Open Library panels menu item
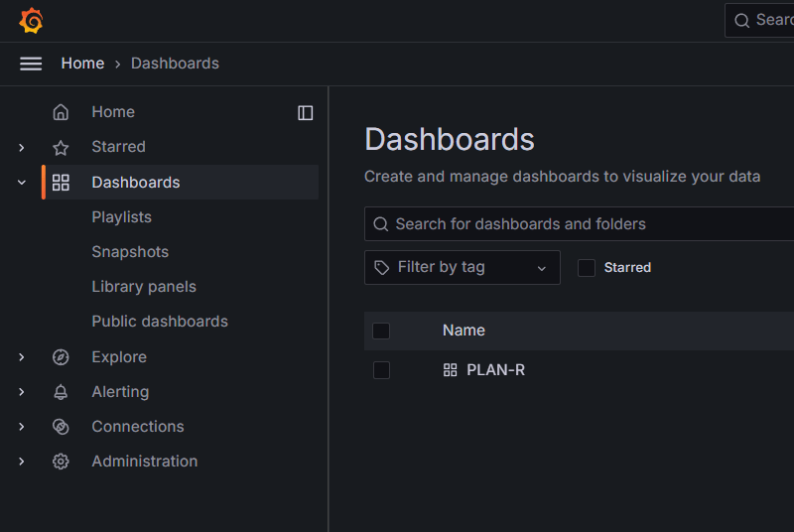 click(144, 287)
